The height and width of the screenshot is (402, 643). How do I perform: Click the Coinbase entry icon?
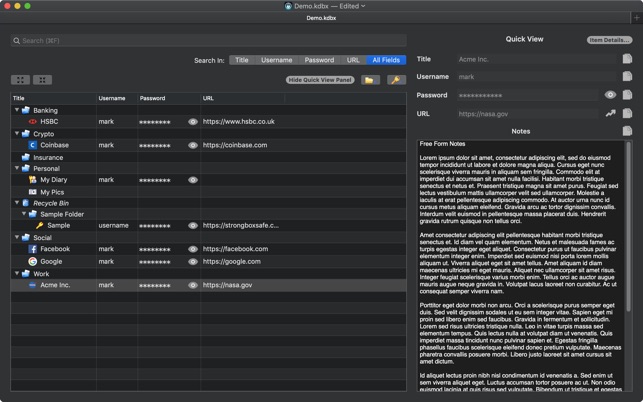tap(33, 145)
